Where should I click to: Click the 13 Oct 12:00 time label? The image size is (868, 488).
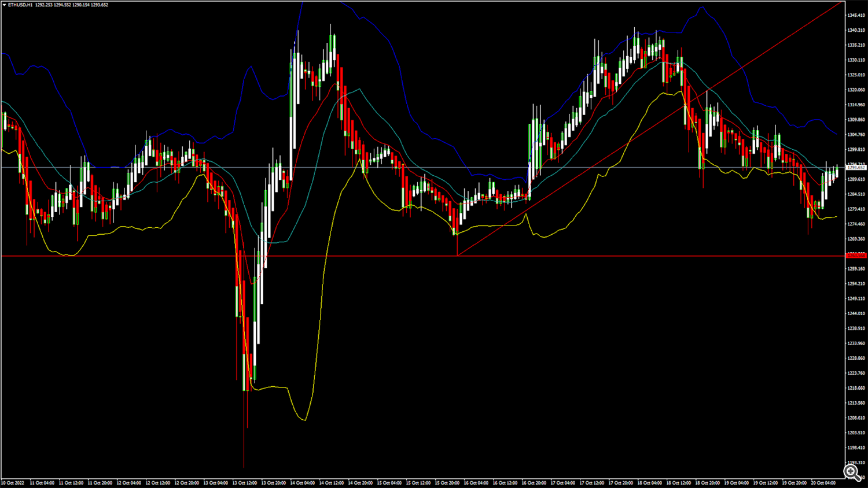coord(245,483)
